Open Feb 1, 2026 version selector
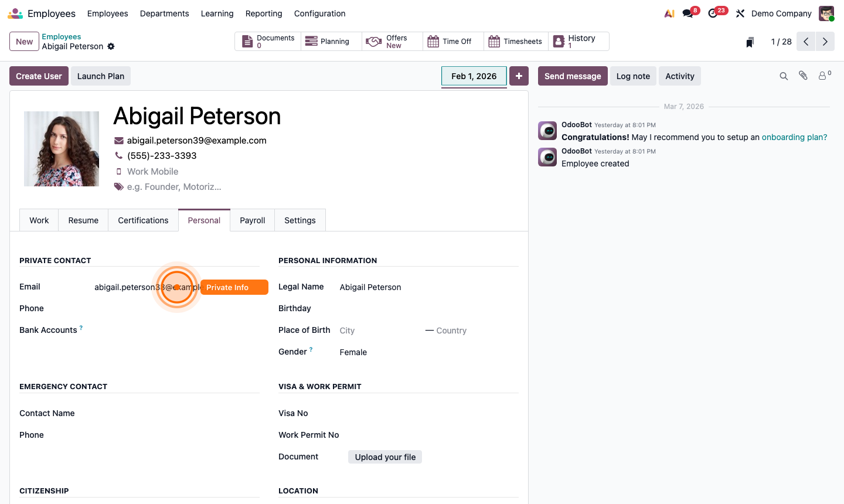 coord(474,76)
